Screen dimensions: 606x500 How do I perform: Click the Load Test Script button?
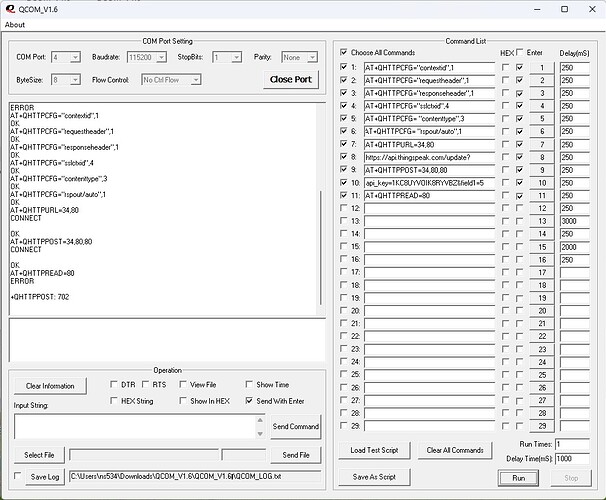click(374, 450)
